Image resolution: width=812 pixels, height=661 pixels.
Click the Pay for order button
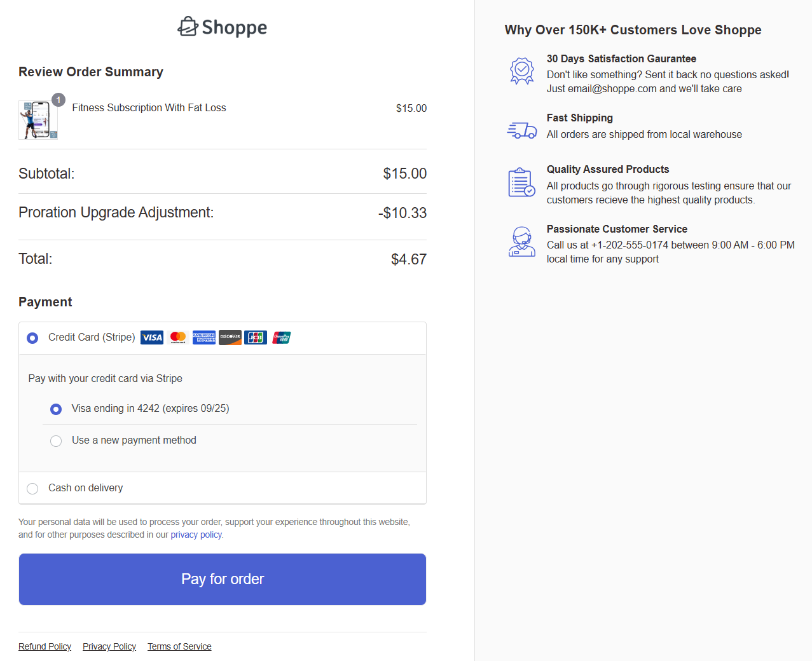pyautogui.click(x=222, y=578)
